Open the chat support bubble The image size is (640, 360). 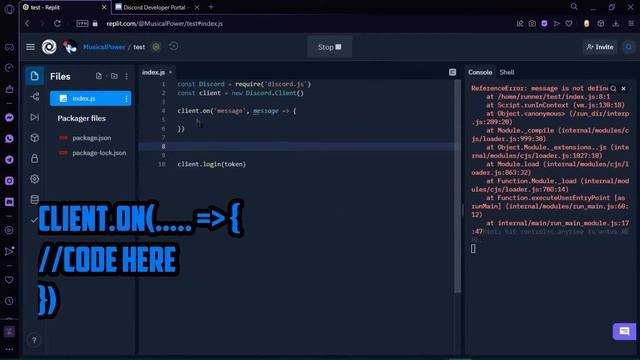[624, 331]
